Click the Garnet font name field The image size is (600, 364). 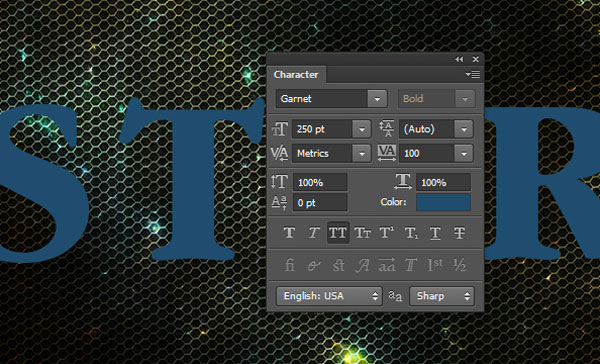coord(323,99)
